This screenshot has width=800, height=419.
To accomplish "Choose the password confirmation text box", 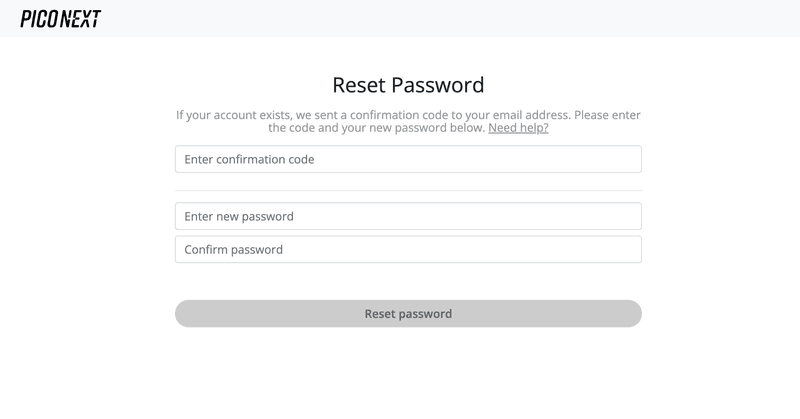I will pos(408,249).
